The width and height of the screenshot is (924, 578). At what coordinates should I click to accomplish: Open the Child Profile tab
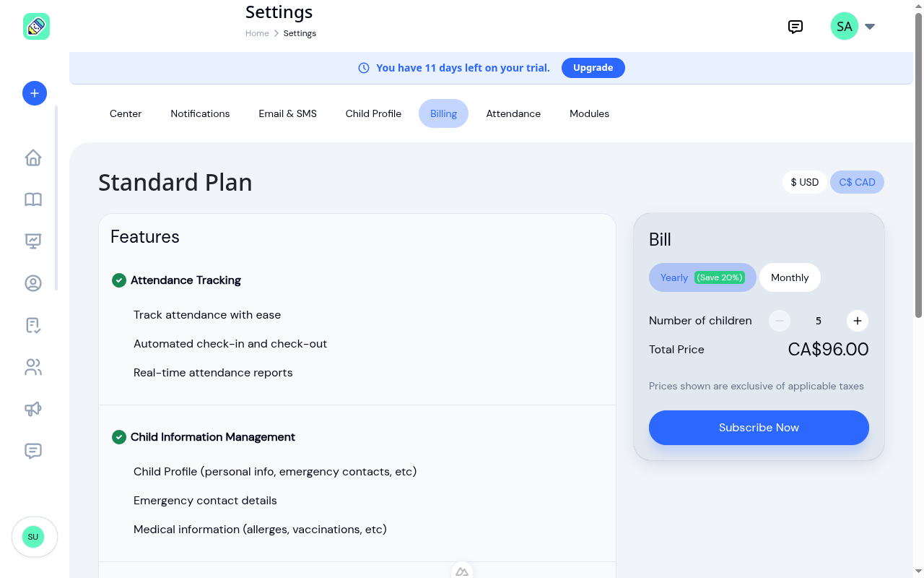click(373, 113)
